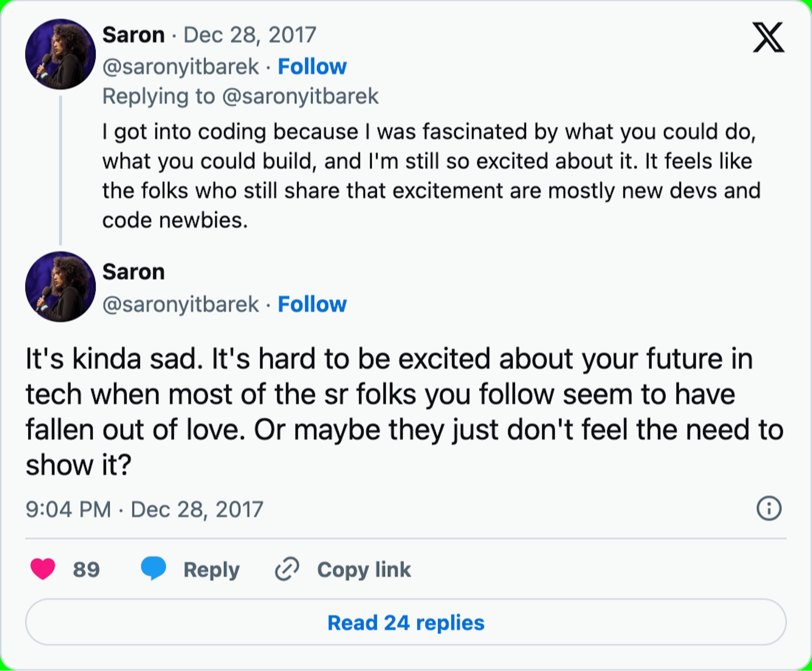
Task: Open the tweet info circle icon
Action: 769,508
